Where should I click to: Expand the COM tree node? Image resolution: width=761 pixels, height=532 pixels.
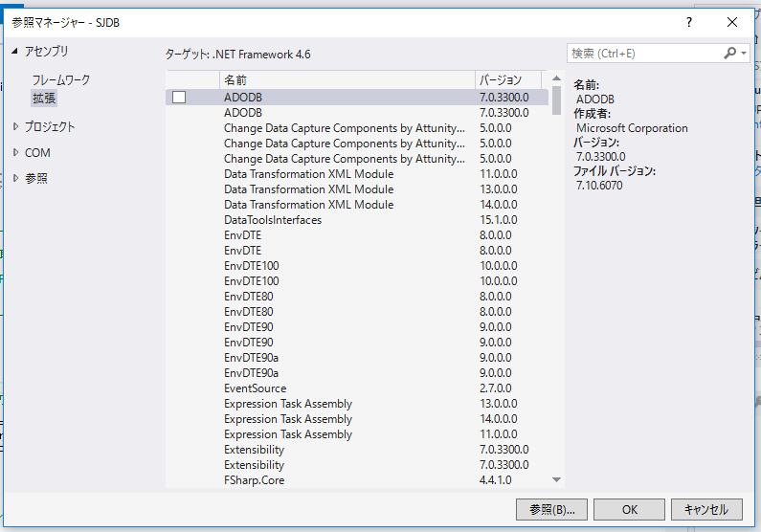pyautogui.click(x=15, y=152)
